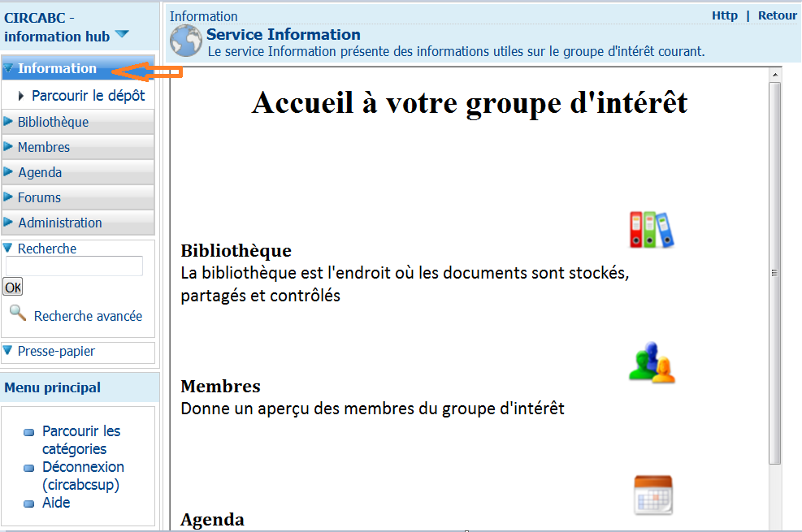Open the Recherche avancée link
The width and height of the screenshot is (802, 532).
tap(88, 316)
